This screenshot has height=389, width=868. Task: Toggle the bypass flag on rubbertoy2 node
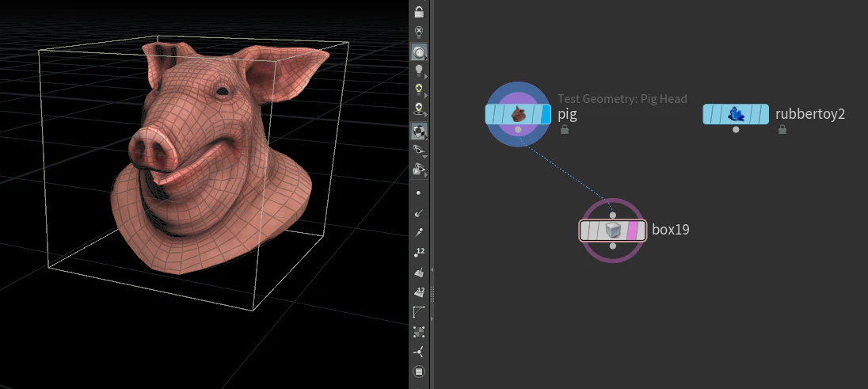(709, 114)
